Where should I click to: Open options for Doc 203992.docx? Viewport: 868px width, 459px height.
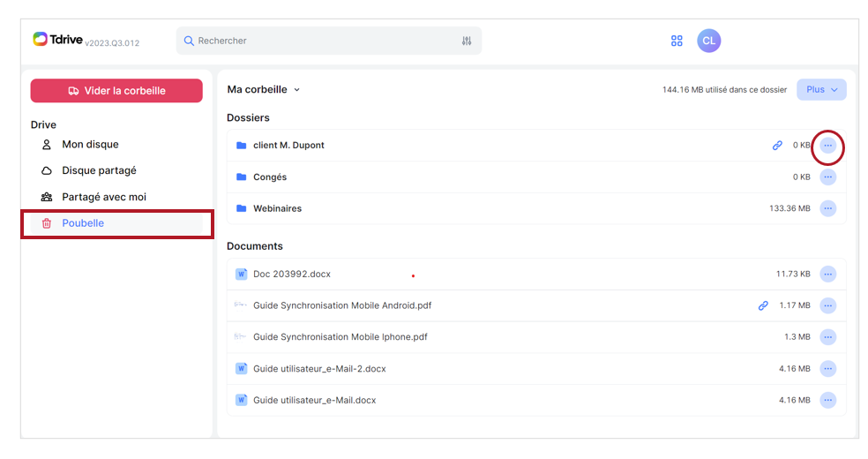827,274
